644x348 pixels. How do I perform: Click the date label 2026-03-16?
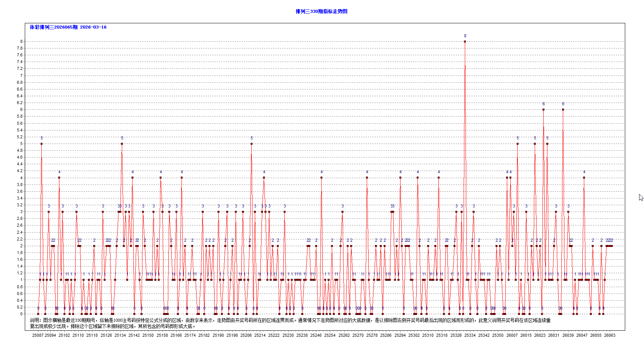[93, 27]
